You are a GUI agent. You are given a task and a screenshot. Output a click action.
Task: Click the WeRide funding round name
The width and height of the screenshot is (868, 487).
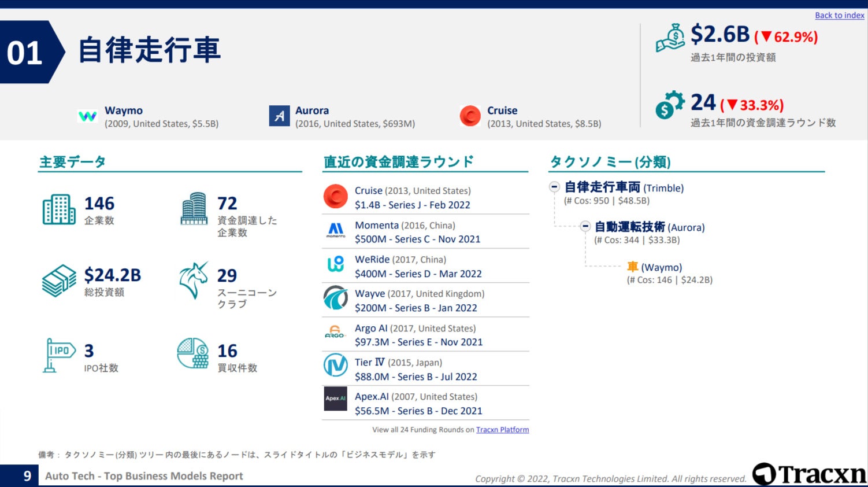click(372, 260)
